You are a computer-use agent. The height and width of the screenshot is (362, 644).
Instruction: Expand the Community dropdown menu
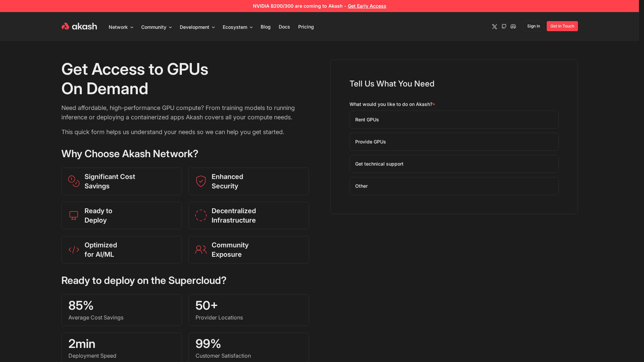coord(156,27)
